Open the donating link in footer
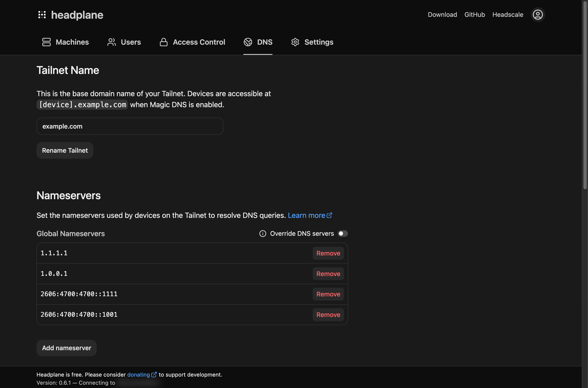The height and width of the screenshot is (388, 588). 138,375
